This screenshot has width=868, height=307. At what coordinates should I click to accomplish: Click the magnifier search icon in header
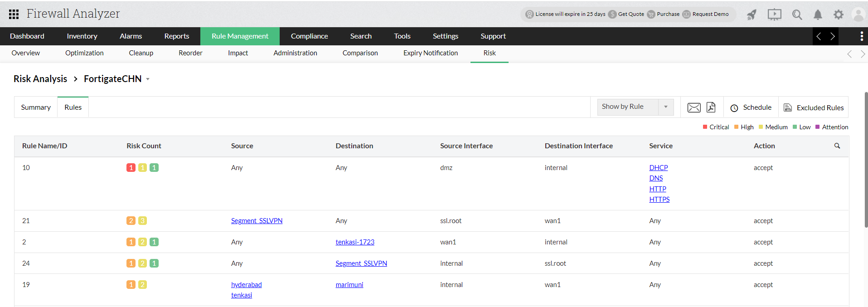pos(797,15)
